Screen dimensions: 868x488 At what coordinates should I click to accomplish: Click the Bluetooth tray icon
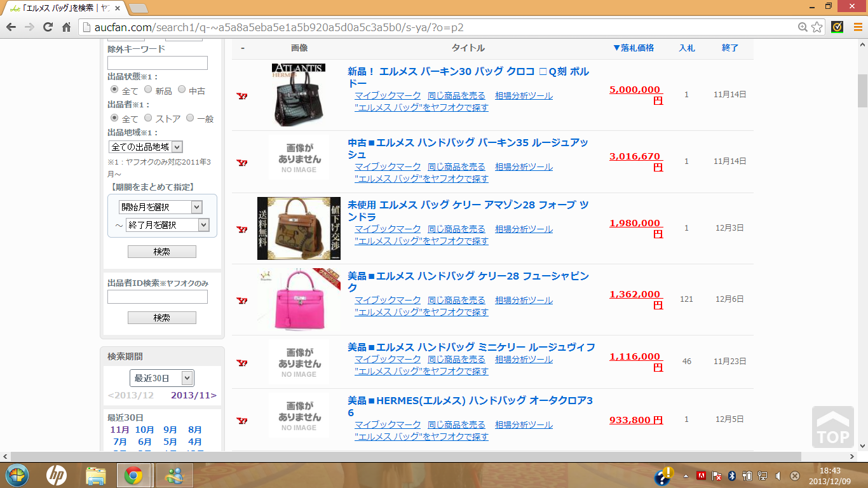coord(731,476)
